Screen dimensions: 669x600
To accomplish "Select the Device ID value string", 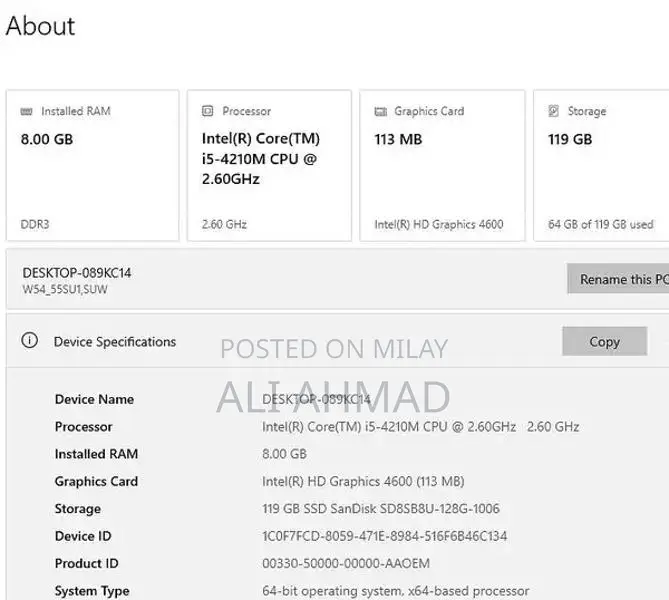I will pyautogui.click(x=384, y=536).
